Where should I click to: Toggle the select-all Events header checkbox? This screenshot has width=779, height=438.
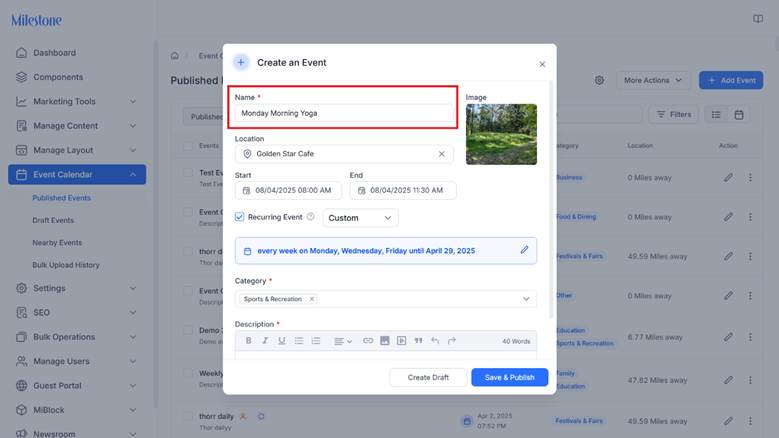(x=188, y=146)
